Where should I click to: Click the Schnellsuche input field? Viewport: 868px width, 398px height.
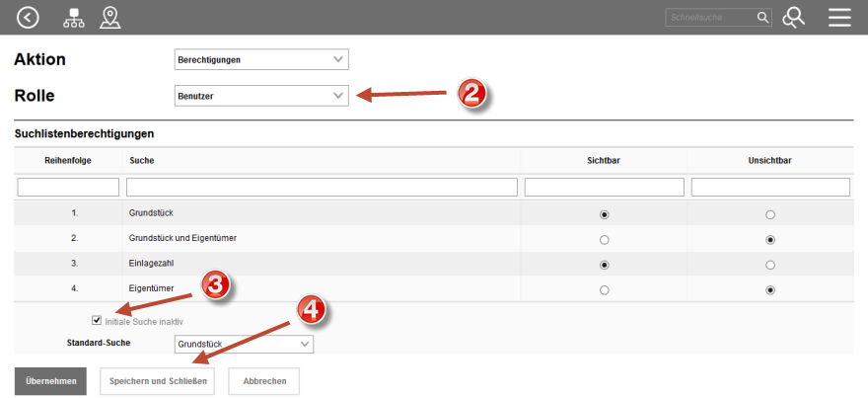710,17
